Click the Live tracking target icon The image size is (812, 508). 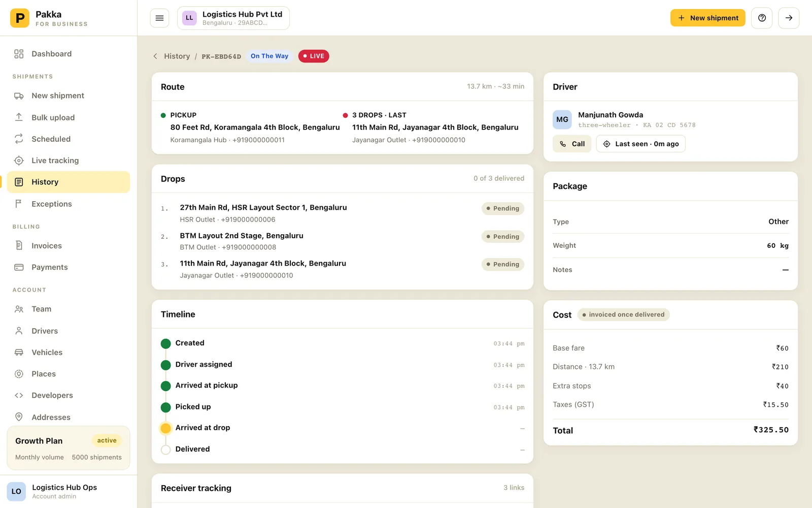[19, 161]
